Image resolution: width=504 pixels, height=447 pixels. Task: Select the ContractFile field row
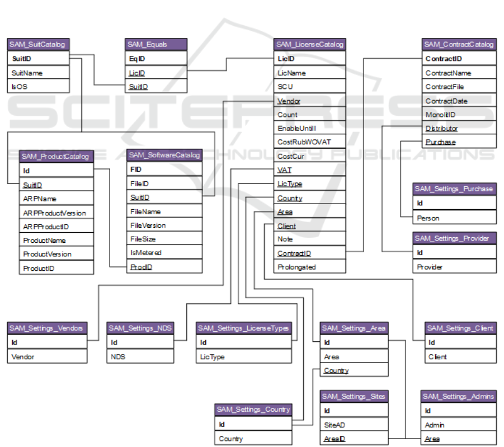point(459,87)
